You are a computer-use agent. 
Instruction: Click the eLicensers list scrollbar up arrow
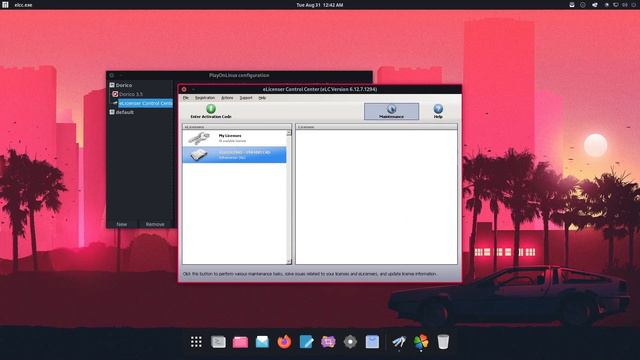pyautogui.click(x=289, y=133)
